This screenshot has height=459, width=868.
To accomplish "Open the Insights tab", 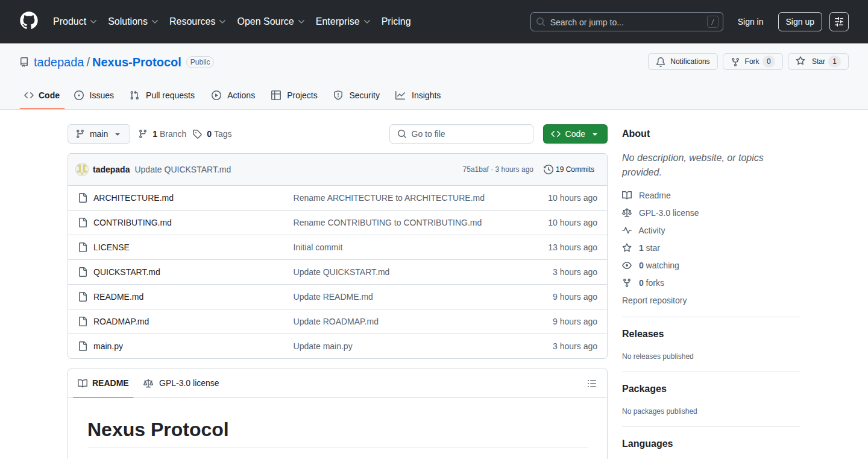I will tap(418, 95).
